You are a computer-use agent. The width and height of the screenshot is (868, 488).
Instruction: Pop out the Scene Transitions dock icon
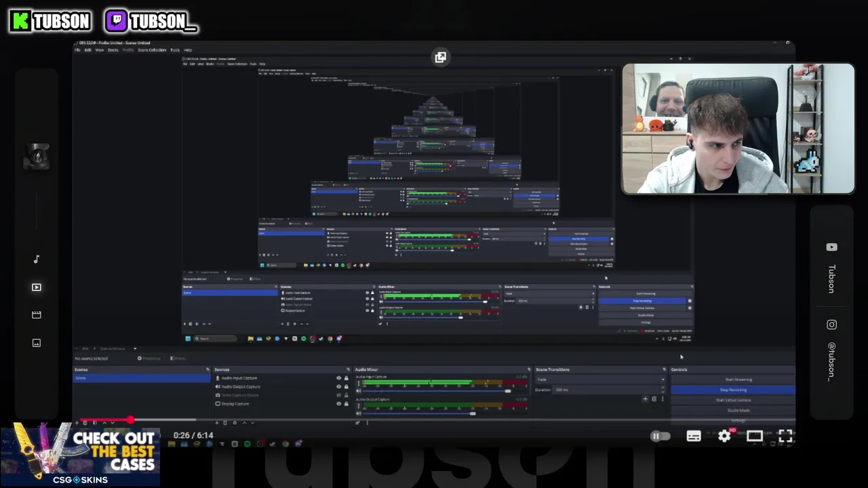(x=664, y=369)
